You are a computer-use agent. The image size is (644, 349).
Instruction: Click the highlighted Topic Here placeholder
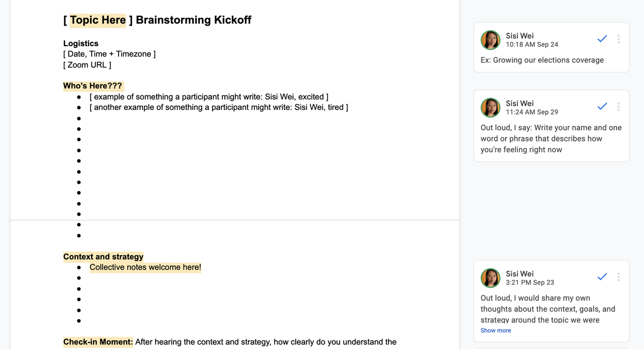tap(98, 20)
